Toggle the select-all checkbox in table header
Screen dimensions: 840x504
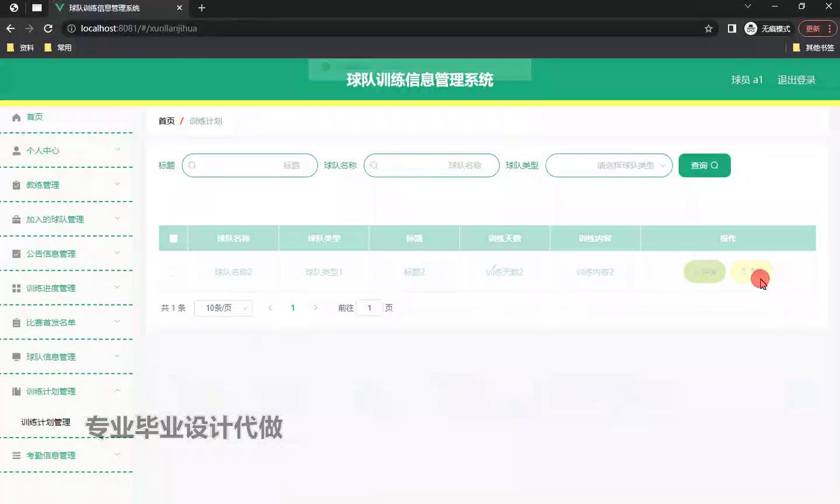click(173, 238)
